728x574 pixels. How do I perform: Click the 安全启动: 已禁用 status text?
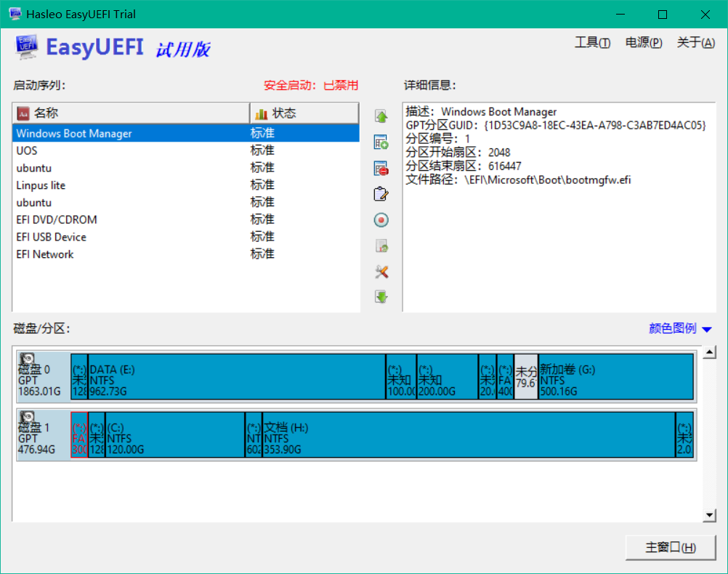pyautogui.click(x=311, y=86)
